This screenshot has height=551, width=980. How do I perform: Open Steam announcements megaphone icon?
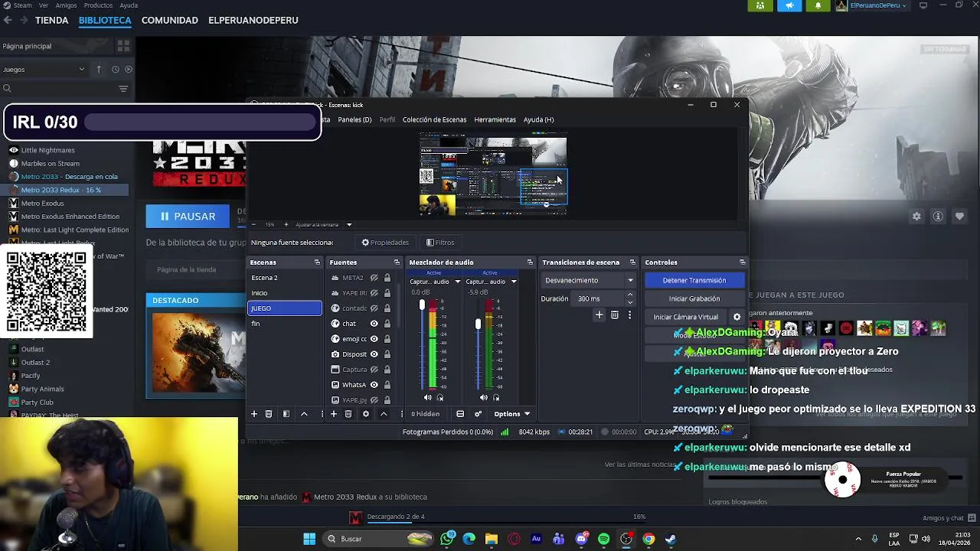(789, 5)
